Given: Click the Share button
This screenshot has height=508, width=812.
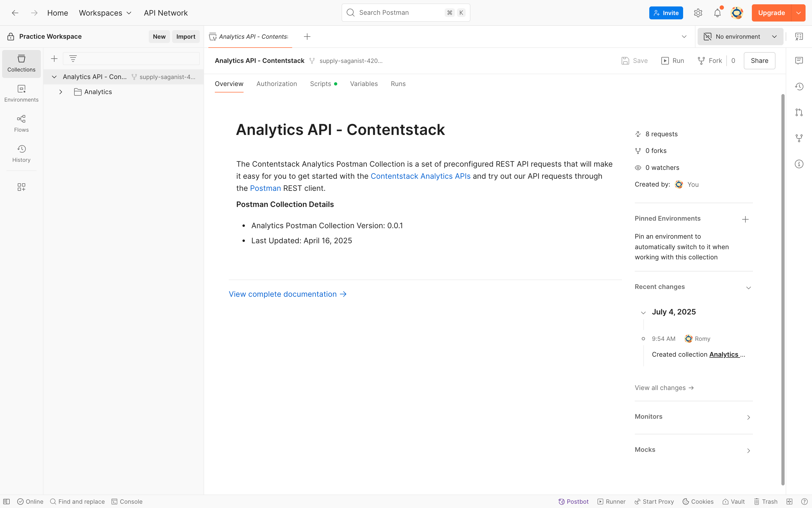Looking at the screenshot, I should pos(759,61).
